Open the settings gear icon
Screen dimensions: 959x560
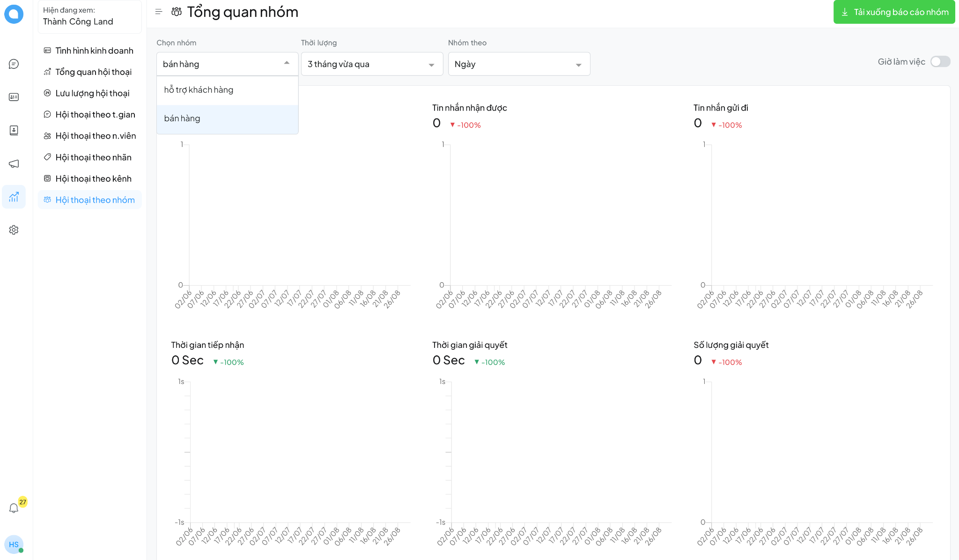point(14,230)
